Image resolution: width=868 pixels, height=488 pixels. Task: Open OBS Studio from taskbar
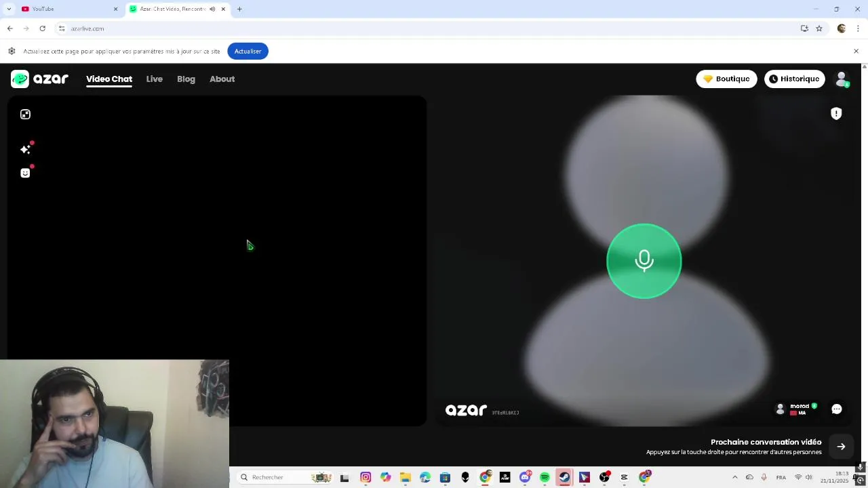604,477
